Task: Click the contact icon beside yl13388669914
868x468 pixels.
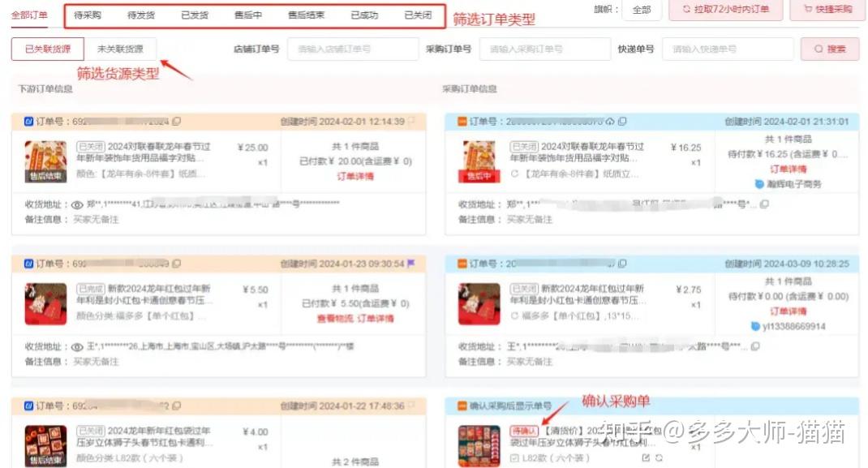Action: tap(756, 326)
